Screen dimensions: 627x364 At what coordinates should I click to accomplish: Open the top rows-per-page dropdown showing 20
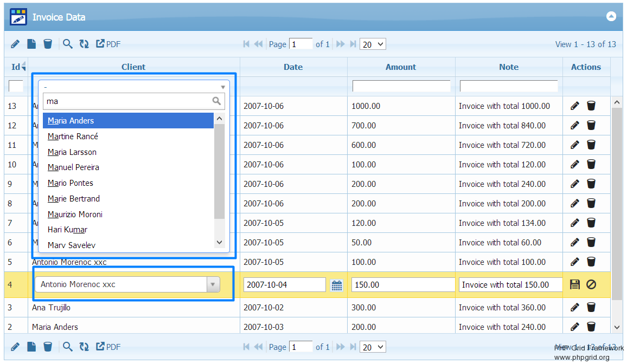[x=373, y=44]
